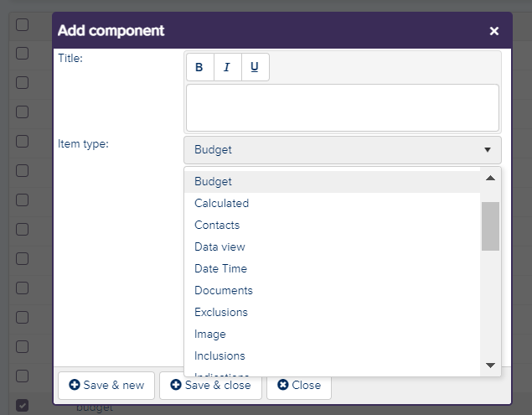Click inside the Title text area
Viewport: 532px width, 415px height.
343,107
